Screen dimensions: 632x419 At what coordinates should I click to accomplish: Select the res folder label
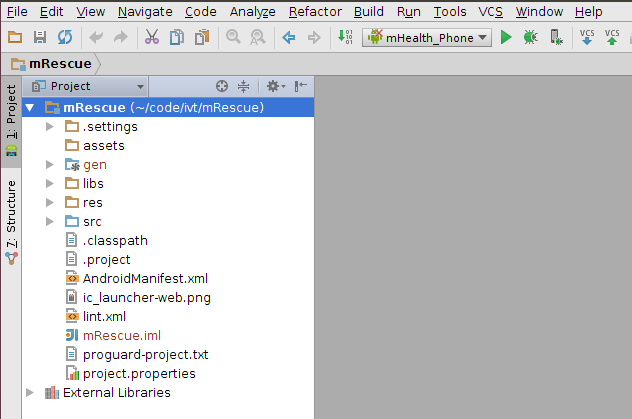click(x=93, y=203)
